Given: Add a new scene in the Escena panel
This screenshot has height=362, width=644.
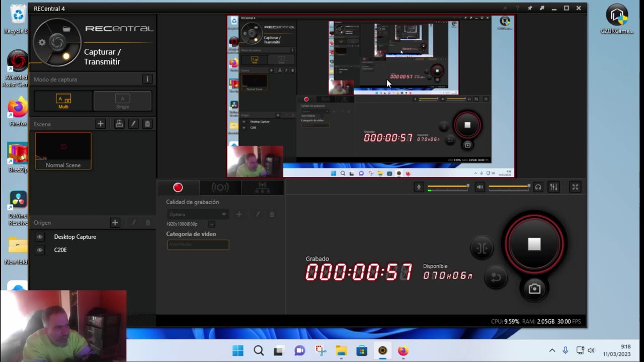Looking at the screenshot, I should pyautogui.click(x=100, y=124).
